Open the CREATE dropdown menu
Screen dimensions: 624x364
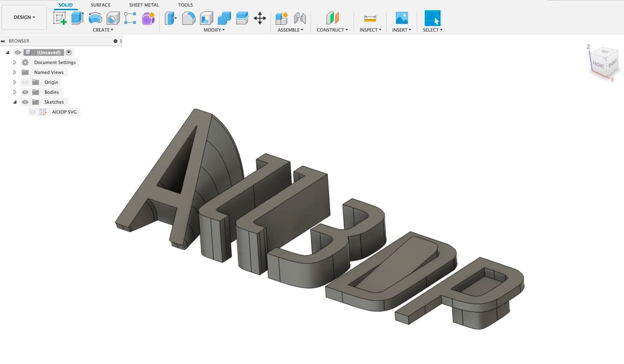103,30
